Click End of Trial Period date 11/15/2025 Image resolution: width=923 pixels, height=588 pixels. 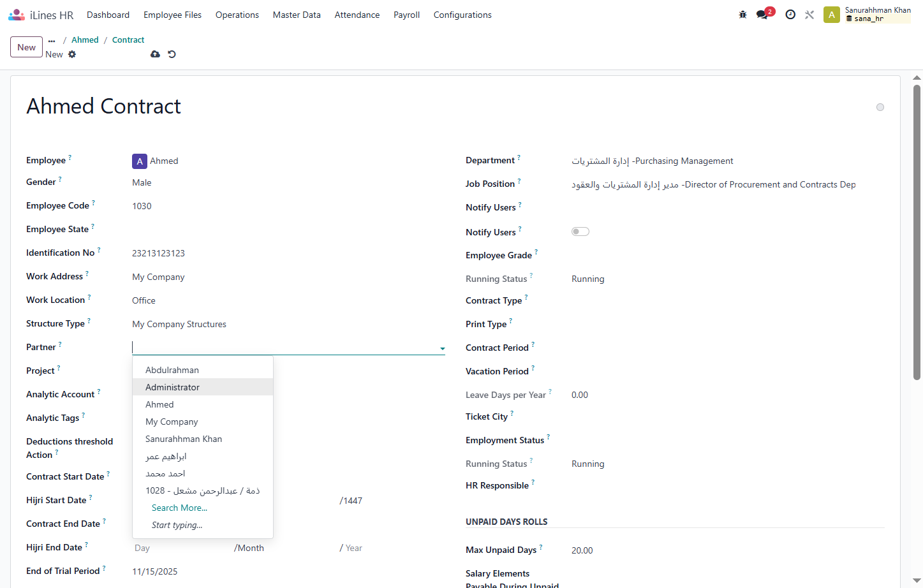click(155, 571)
